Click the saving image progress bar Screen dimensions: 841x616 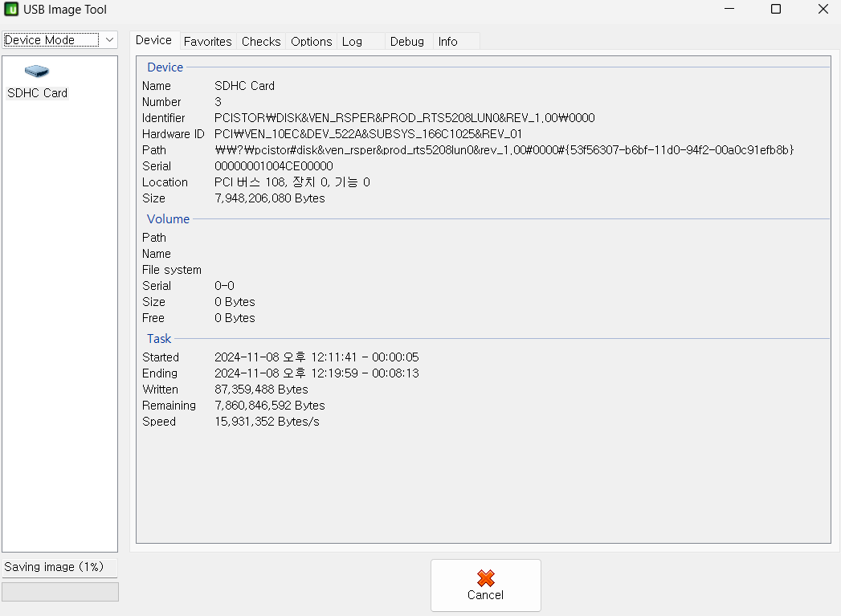(x=60, y=592)
